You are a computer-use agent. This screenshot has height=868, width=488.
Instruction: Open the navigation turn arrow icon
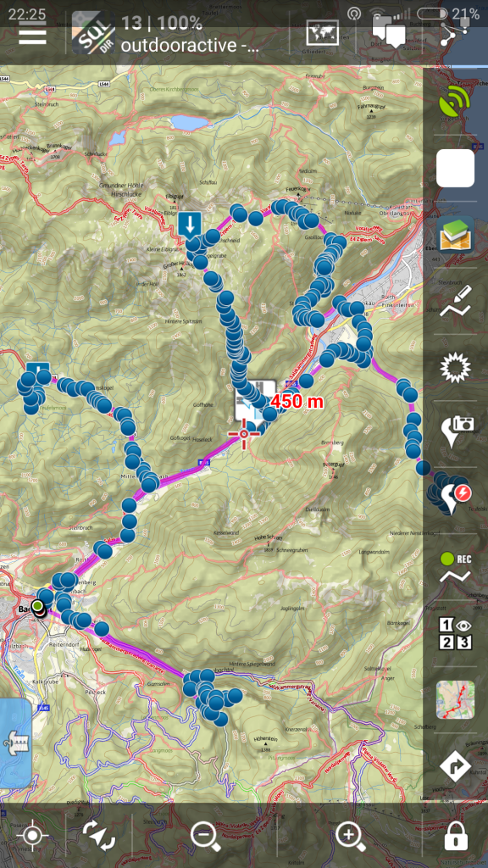point(455,766)
